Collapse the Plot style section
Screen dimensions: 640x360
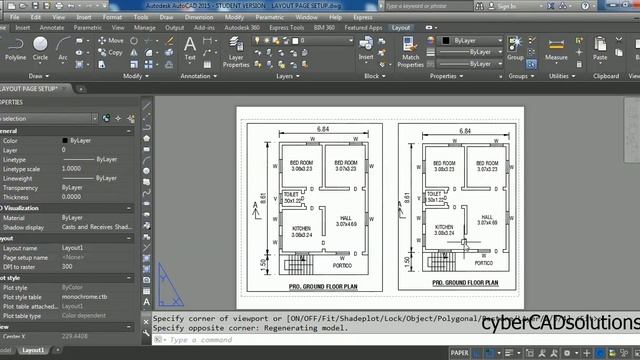click(x=129, y=278)
